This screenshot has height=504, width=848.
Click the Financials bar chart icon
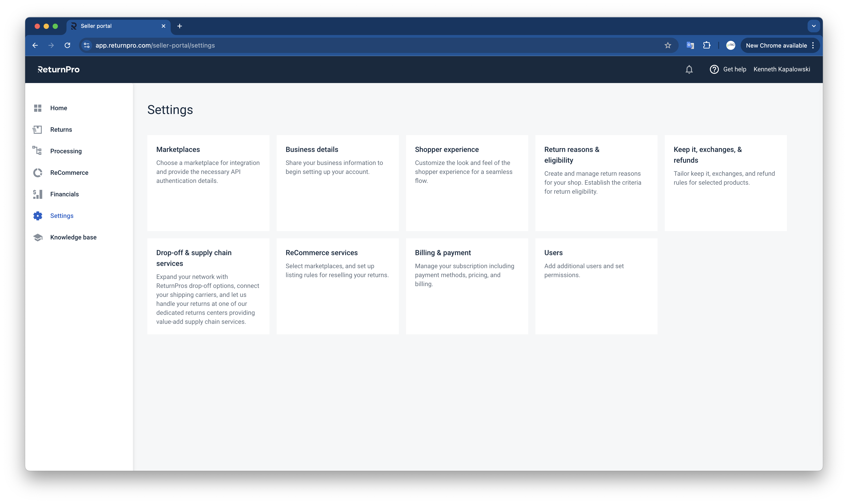[38, 194]
